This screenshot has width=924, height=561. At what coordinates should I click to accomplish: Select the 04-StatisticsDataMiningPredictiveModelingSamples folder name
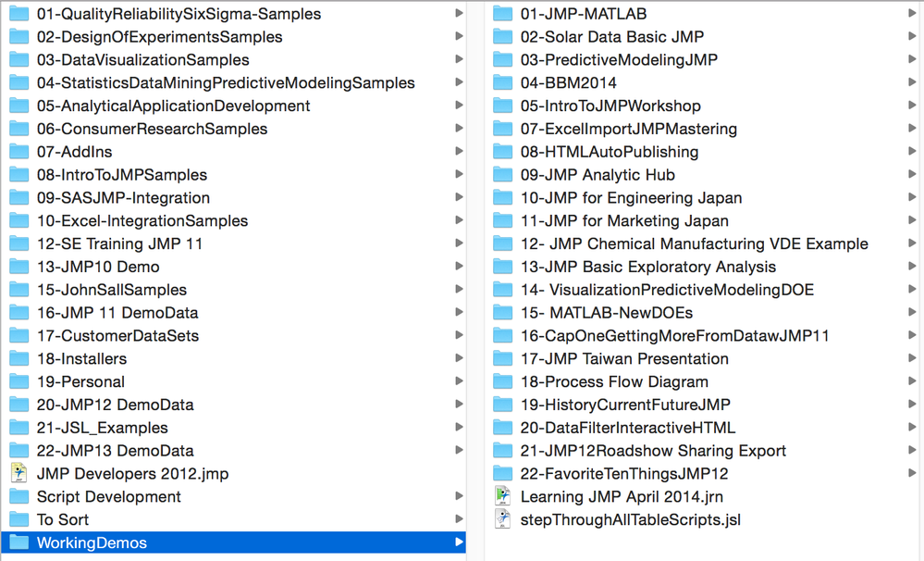click(226, 82)
